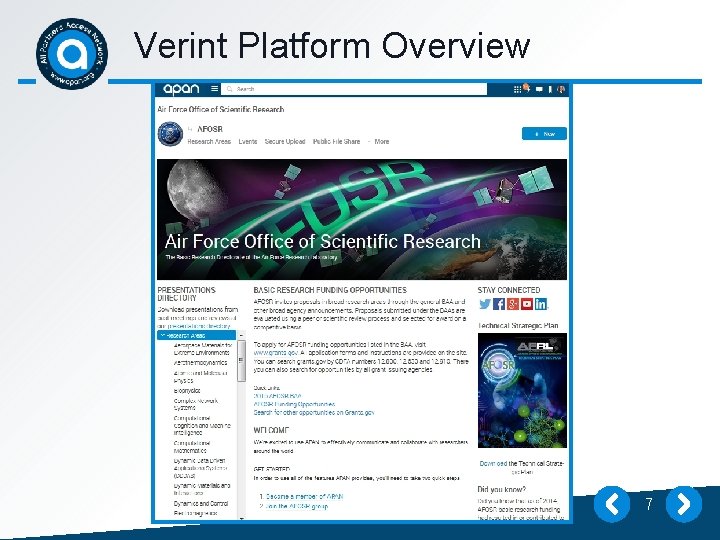
Task: Open the AFOSR LinkedIn link
Action: coord(541,304)
